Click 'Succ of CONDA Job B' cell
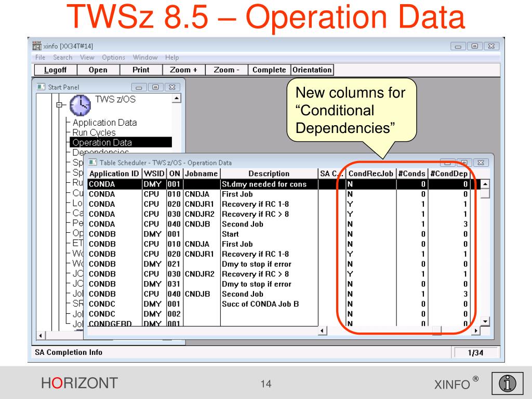Viewport: 532px width, 399px height. point(260,304)
